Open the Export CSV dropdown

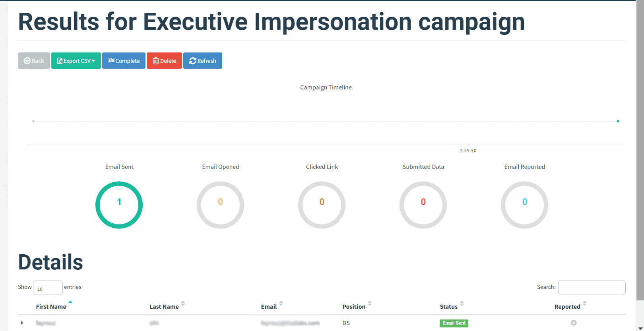tap(76, 61)
